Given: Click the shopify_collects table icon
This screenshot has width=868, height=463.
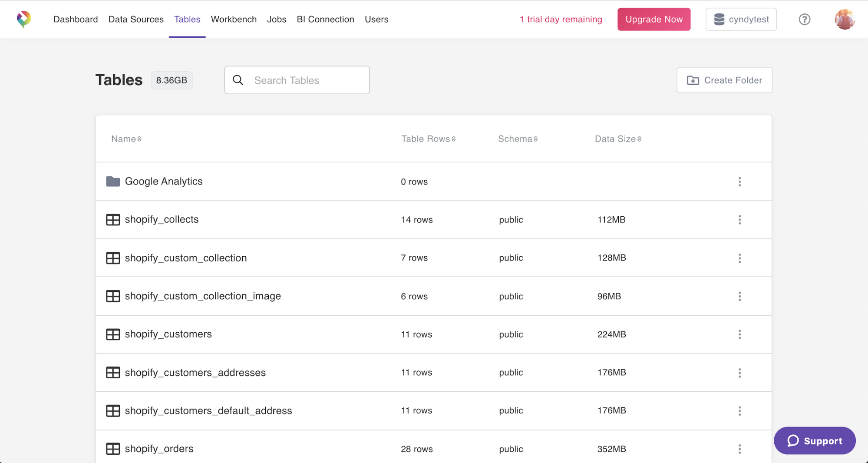Looking at the screenshot, I should (x=113, y=220).
